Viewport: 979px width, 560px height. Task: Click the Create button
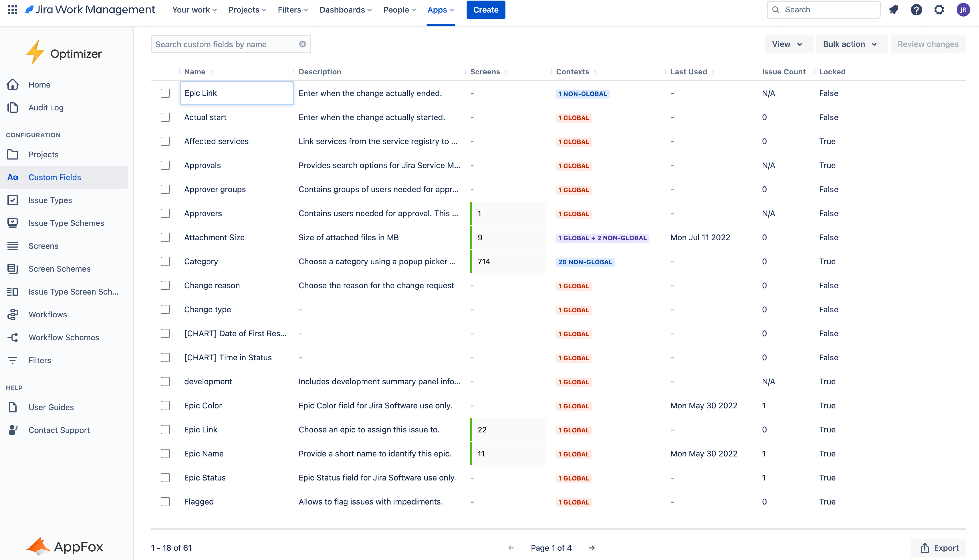pos(485,10)
